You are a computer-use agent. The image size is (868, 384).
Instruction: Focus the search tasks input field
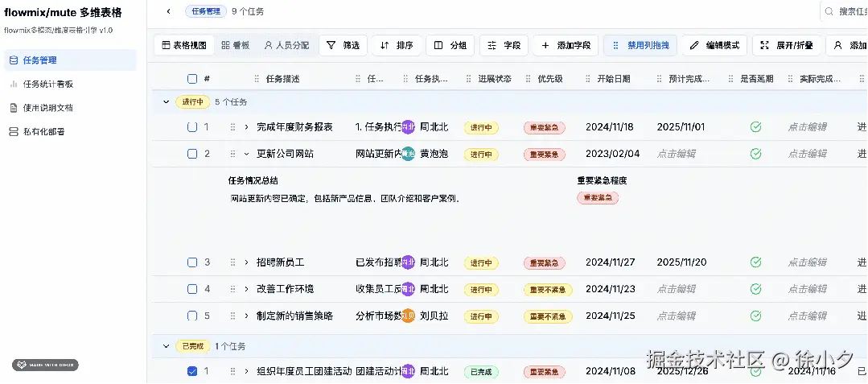tap(844, 11)
